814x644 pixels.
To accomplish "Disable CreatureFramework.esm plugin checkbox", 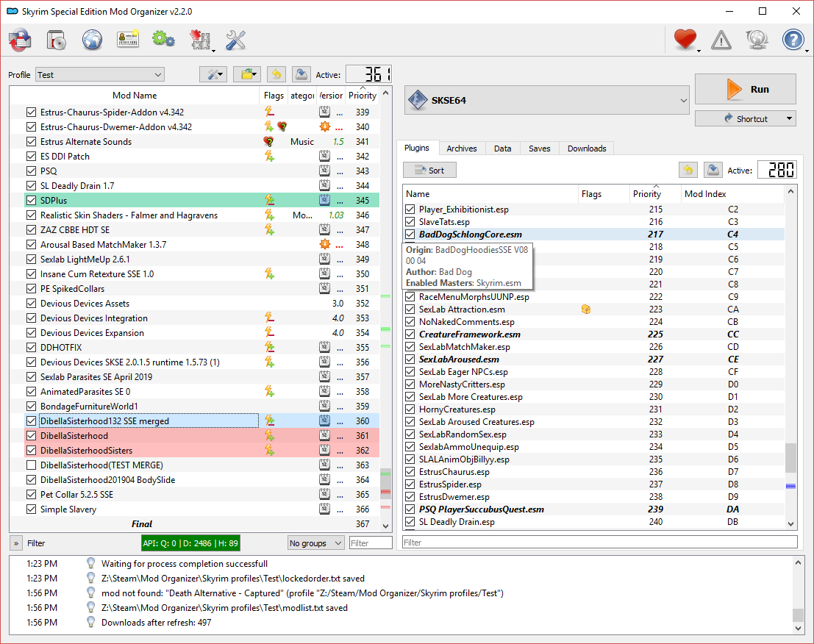I will point(410,334).
